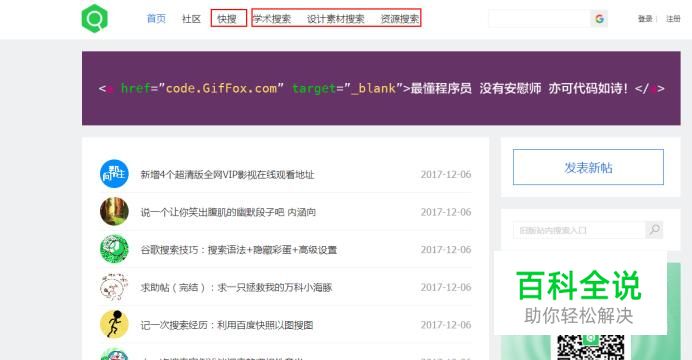Click the green hexagon site logo
This screenshot has width=692, height=360.
pos(94,19)
